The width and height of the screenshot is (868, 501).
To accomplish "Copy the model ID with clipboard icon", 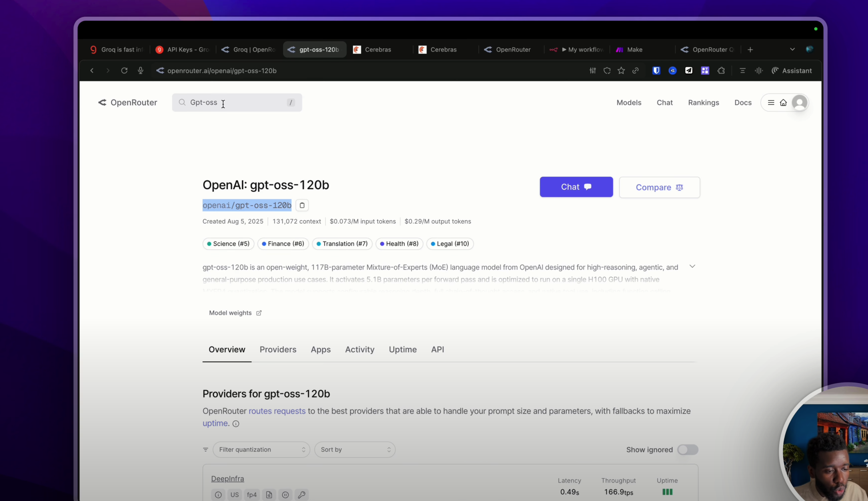I will tap(302, 205).
